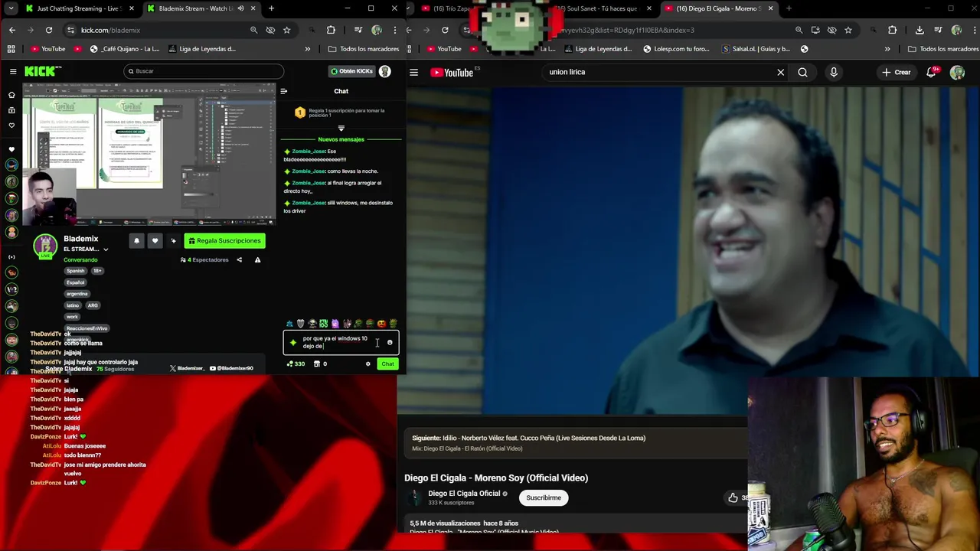Viewport: 980px width, 551px height.
Task: Send message with green Chat button
Action: pos(387,364)
